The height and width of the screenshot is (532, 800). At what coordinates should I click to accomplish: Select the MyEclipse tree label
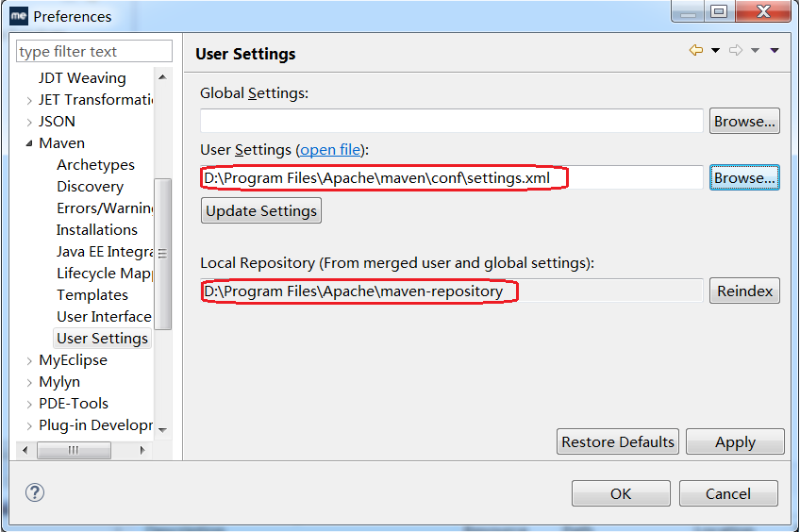(73, 360)
